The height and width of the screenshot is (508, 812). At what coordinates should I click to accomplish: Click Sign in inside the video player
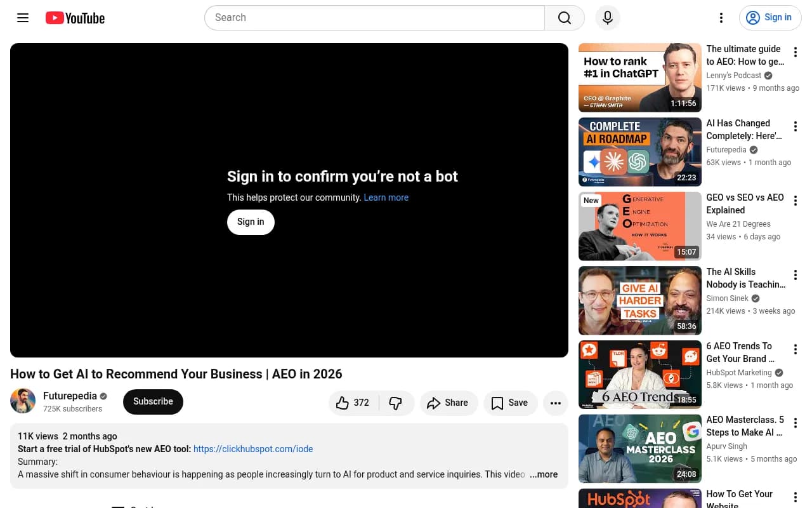pyautogui.click(x=251, y=222)
